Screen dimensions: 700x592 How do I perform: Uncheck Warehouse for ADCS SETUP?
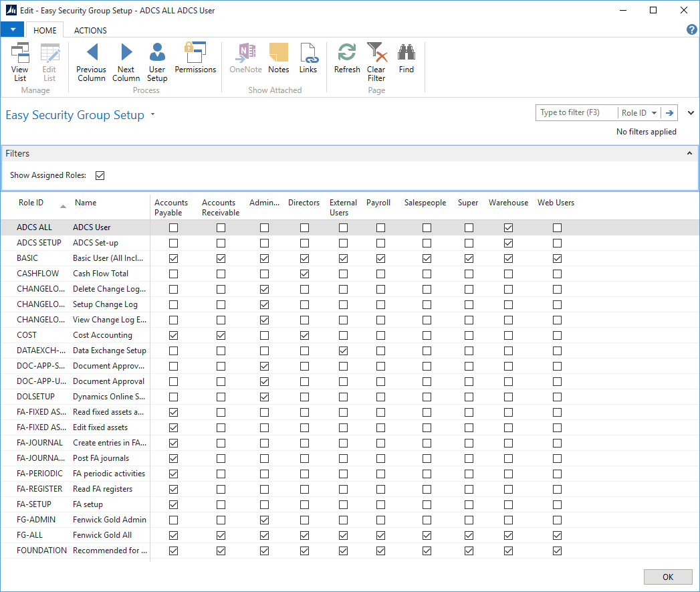point(509,243)
